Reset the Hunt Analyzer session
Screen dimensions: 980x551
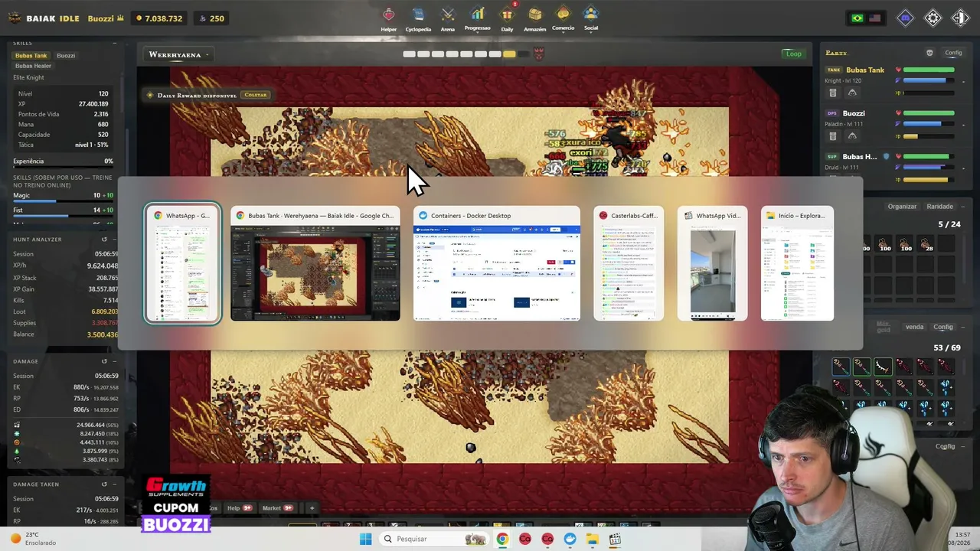coord(104,240)
